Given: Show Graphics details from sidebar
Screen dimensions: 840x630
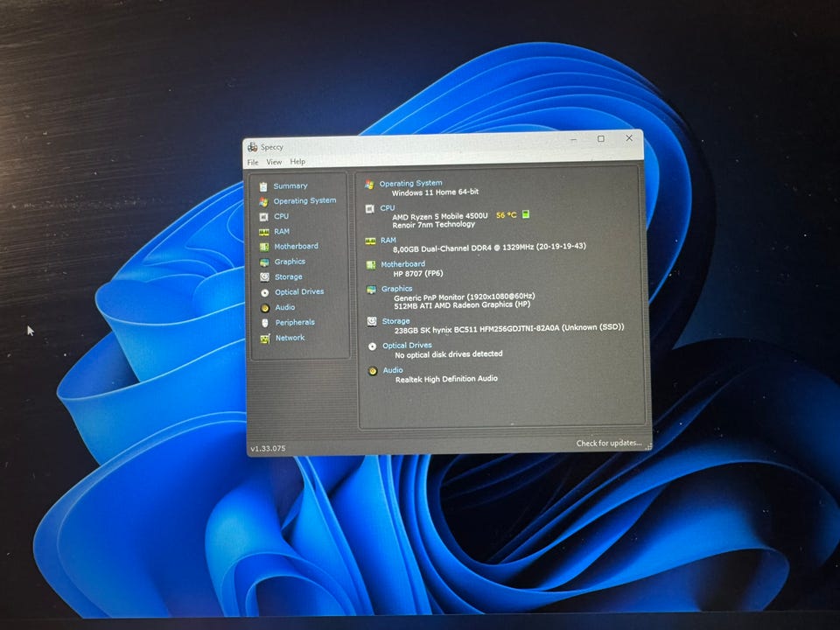Looking at the screenshot, I should coord(290,262).
